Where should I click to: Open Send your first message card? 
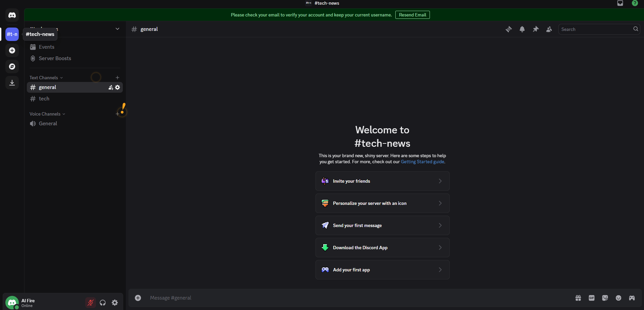pos(382,225)
